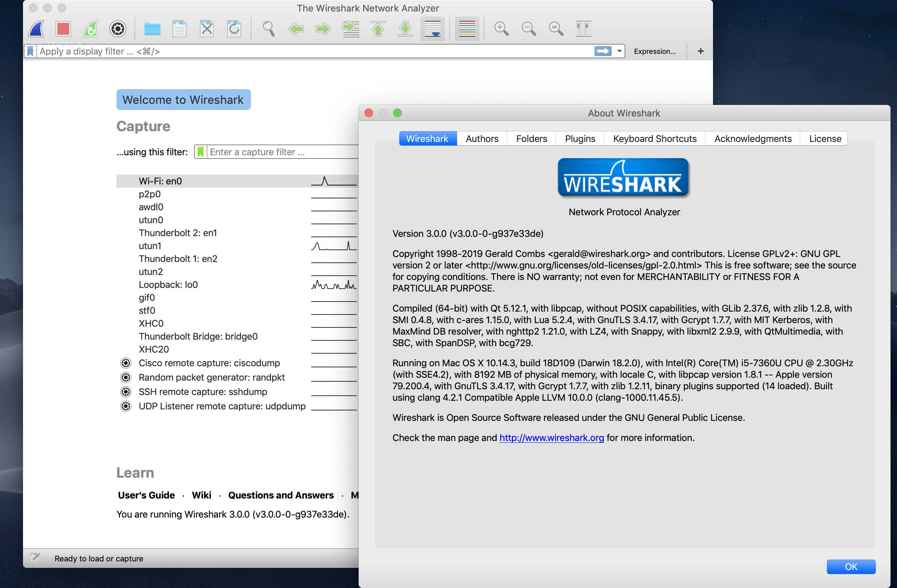Open sshdump settings gear icon
897x588 pixels.
[x=125, y=392]
